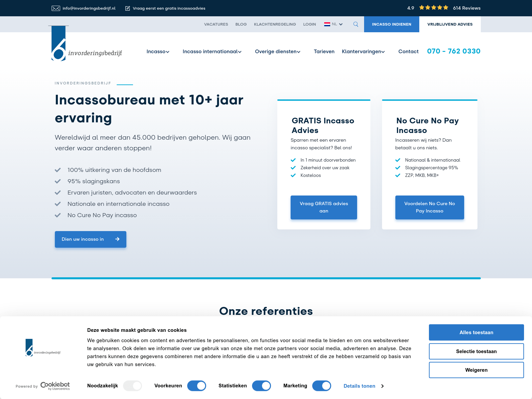Click the Onze referenties heading
The width and height of the screenshot is (532, 399).
[x=266, y=311]
